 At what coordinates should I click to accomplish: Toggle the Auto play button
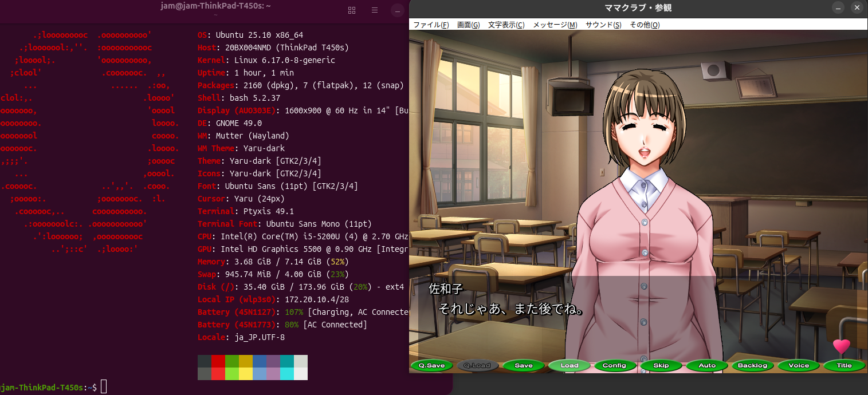pos(707,365)
